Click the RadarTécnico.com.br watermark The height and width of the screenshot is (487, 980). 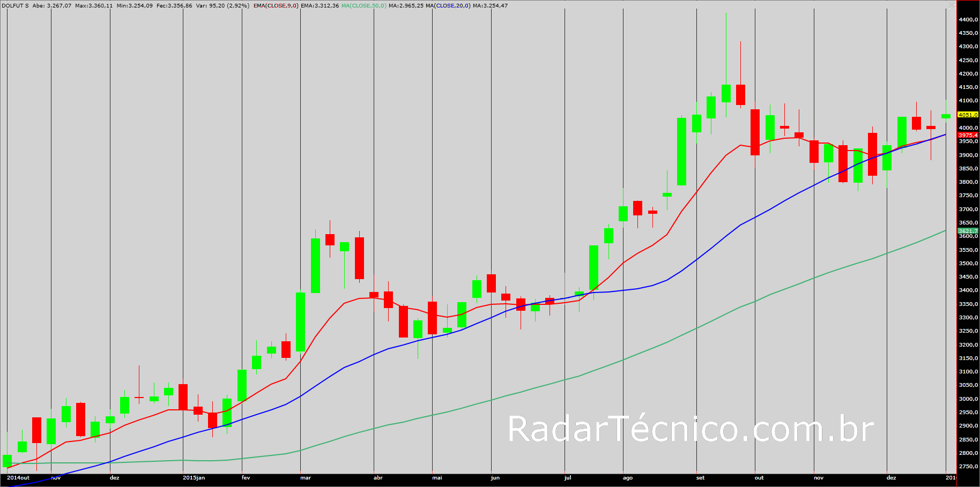coord(691,429)
